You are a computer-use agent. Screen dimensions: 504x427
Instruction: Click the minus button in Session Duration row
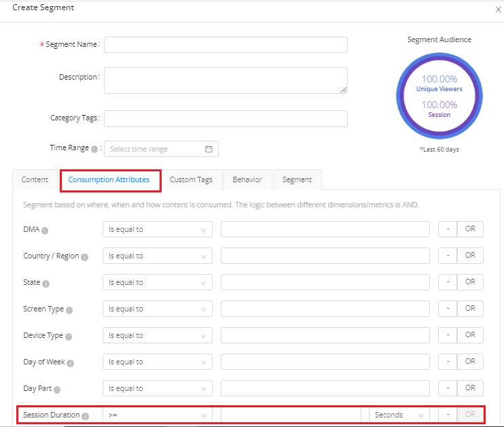[x=448, y=415]
